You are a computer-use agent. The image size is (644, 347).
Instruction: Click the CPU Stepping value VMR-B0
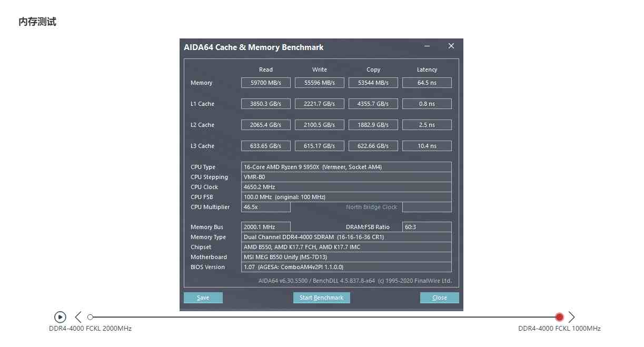click(x=346, y=177)
